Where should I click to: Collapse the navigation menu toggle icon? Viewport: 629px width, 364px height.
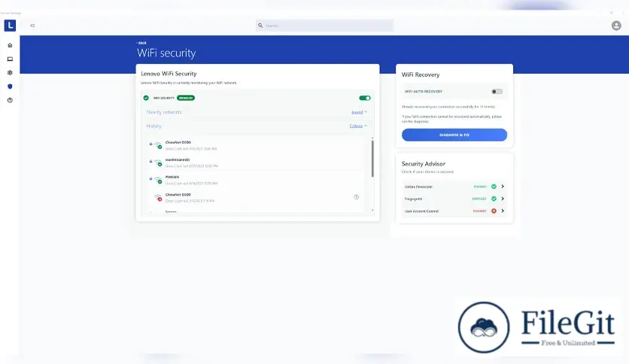pyautogui.click(x=32, y=26)
